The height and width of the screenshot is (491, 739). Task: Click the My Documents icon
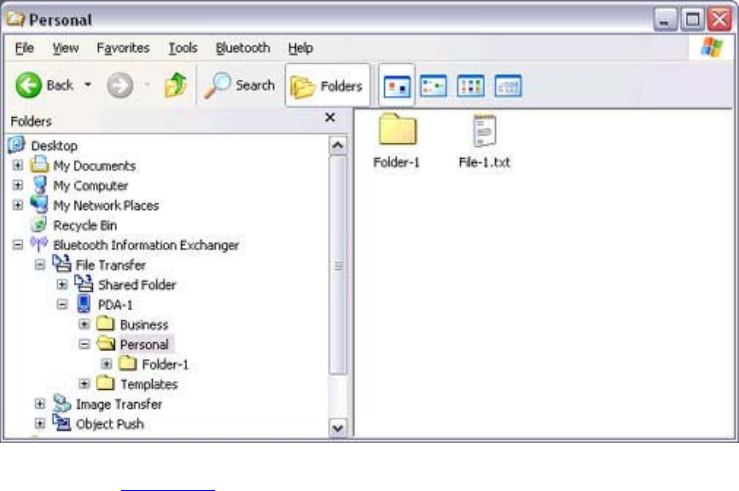pos(39,164)
